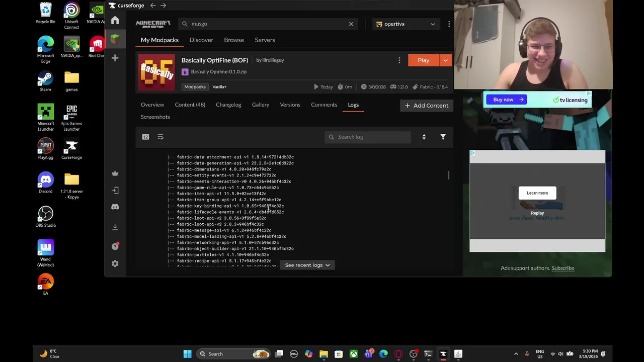Open Playit.gg desktop shortcut
Viewport: 644px width, 362px height.
pyautogui.click(x=45, y=149)
